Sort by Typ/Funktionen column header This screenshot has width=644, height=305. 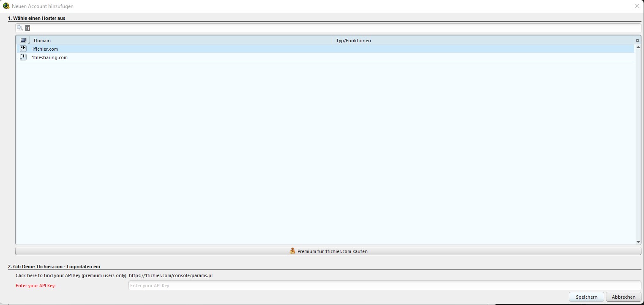(x=483, y=40)
